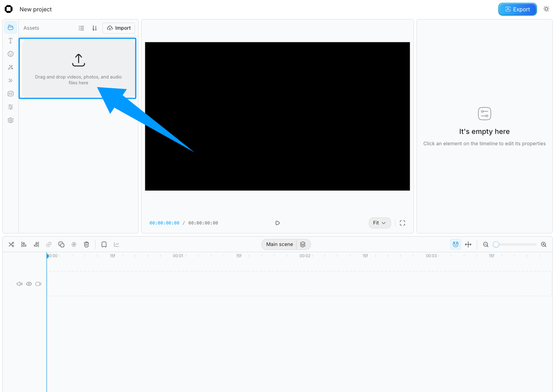Open the magic wand effects panel
Viewport: 555px width, 392px height.
[x=10, y=67]
